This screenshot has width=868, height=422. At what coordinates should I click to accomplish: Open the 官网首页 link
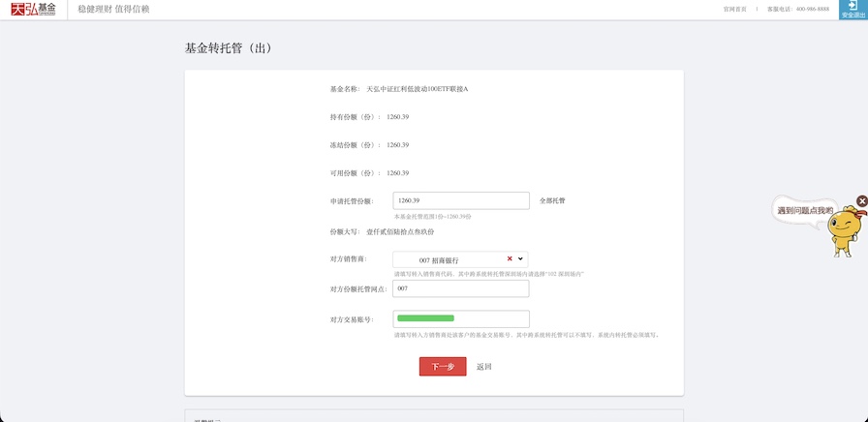click(x=734, y=9)
